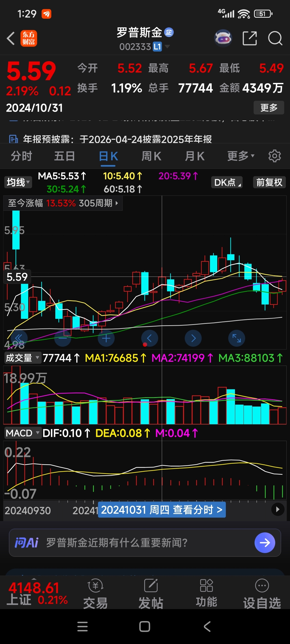Tap the share/export icon
This screenshot has width=290, height=644.
click(250, 38)
